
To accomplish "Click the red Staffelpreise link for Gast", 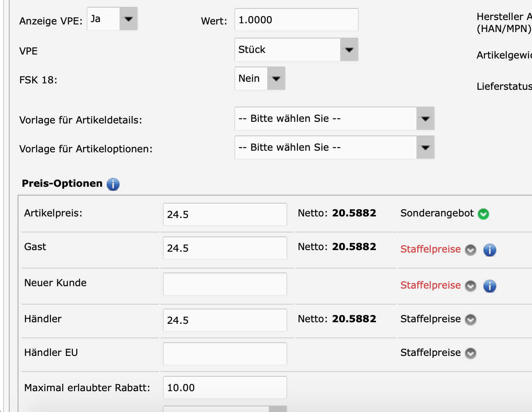I will pos(430,249).
